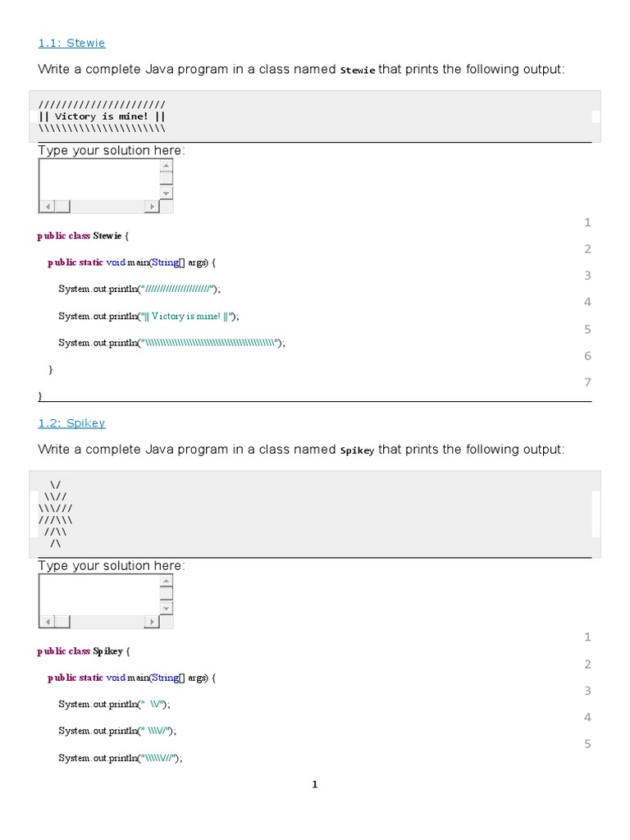Click the "public class Spikey" code line

(x=83, y=651)
